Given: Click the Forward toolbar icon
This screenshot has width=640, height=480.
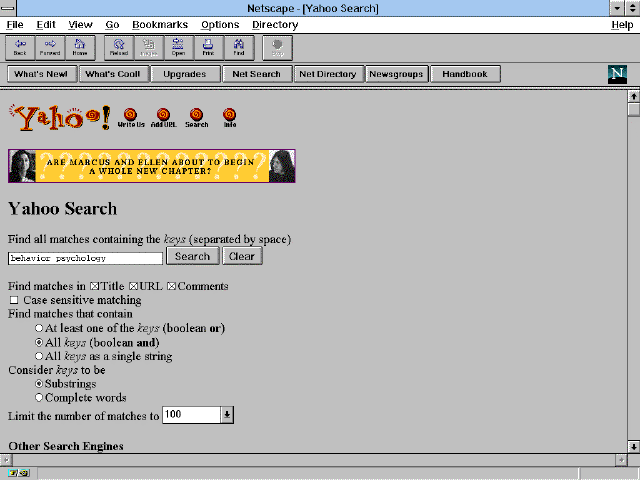Looking at the screenshot, I should tap(50, 48).
